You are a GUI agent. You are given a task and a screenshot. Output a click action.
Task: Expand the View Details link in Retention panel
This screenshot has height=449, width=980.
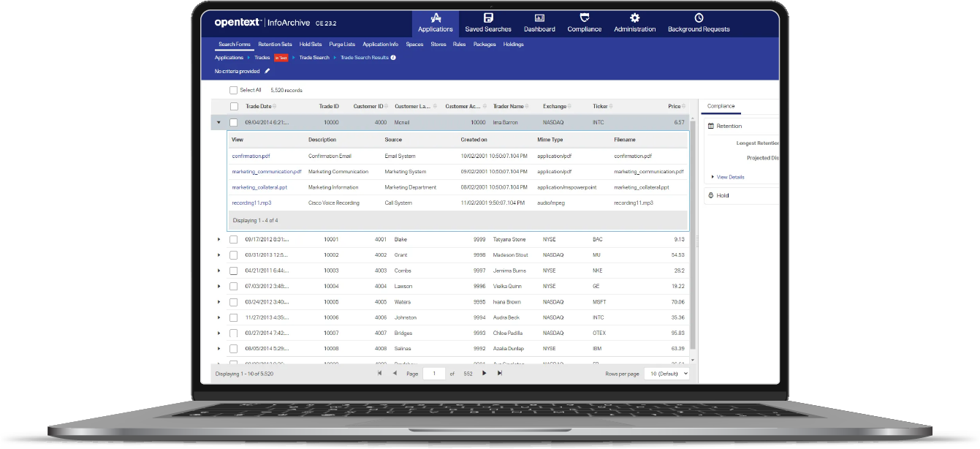[729, 177]
